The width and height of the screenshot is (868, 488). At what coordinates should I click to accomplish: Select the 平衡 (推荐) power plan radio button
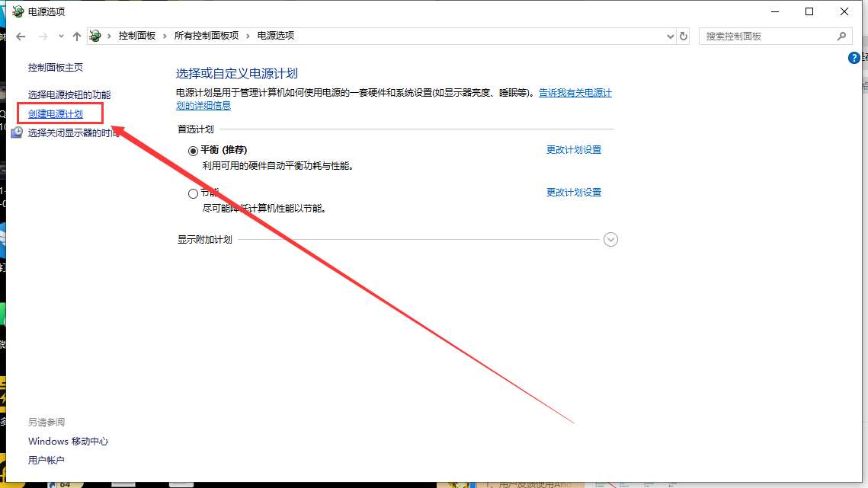[x=193, y=151]
